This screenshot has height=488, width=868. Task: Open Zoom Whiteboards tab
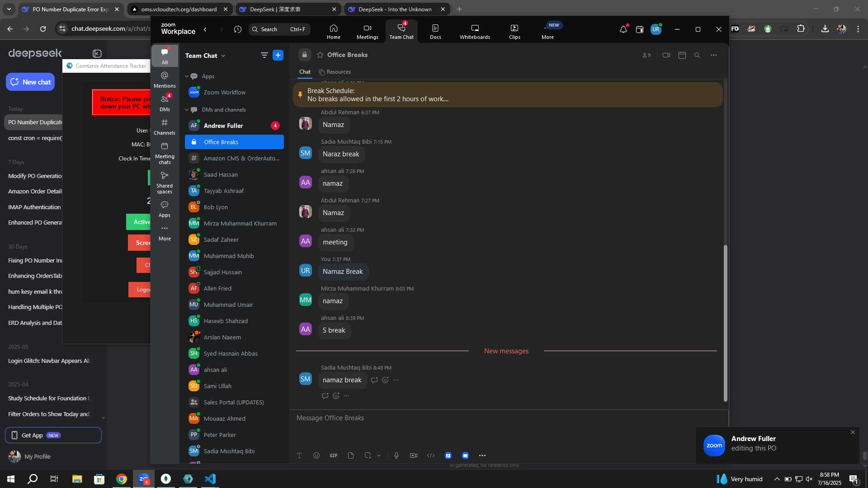[475, 32]
